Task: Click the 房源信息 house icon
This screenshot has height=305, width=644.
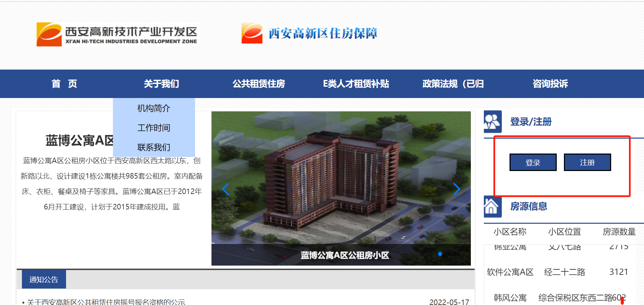Action: click(x=493, y=206)
